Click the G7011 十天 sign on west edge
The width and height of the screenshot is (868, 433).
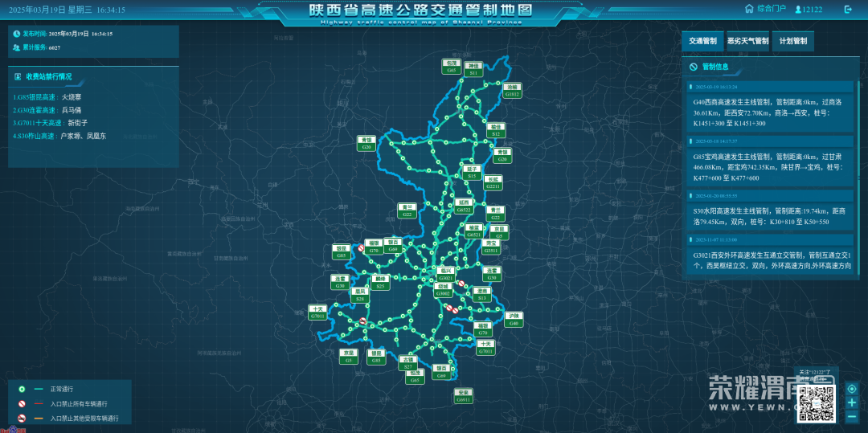click(318, 312)
